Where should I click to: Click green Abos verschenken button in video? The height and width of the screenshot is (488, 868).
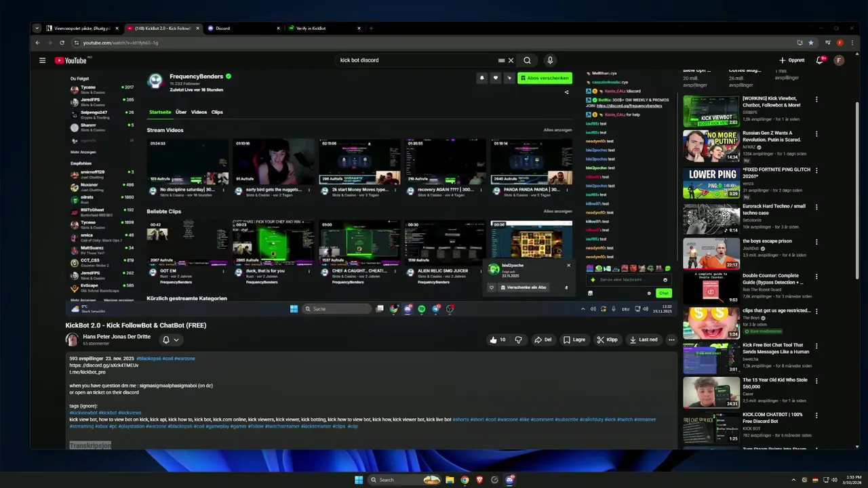pos(545,78)
